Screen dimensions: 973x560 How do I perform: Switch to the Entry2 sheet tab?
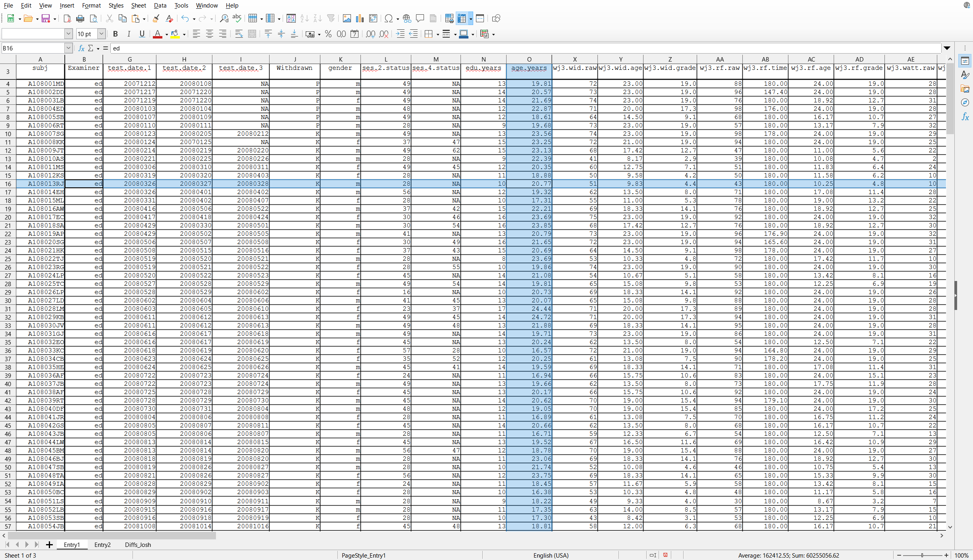click(x=102, y=545)
